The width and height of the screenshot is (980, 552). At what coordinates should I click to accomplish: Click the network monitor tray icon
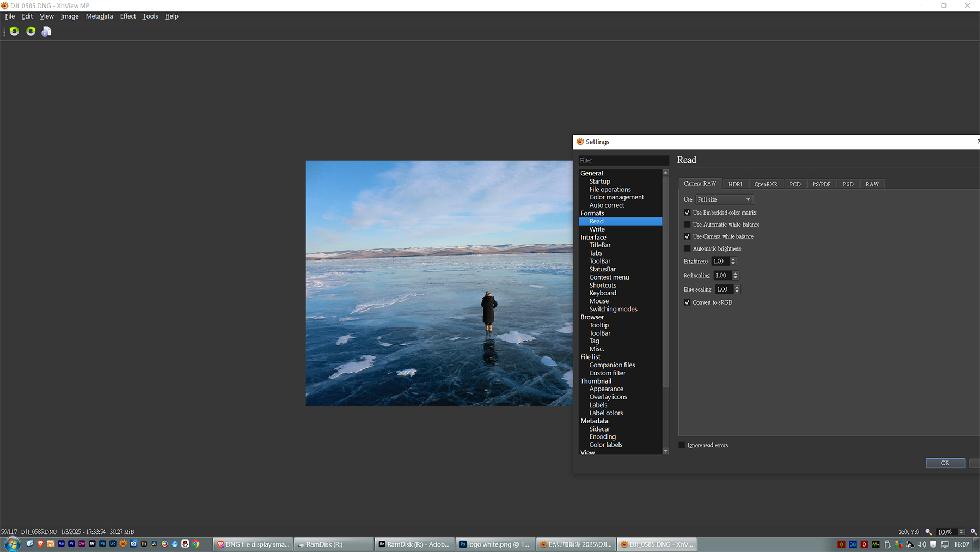point(945,544)
